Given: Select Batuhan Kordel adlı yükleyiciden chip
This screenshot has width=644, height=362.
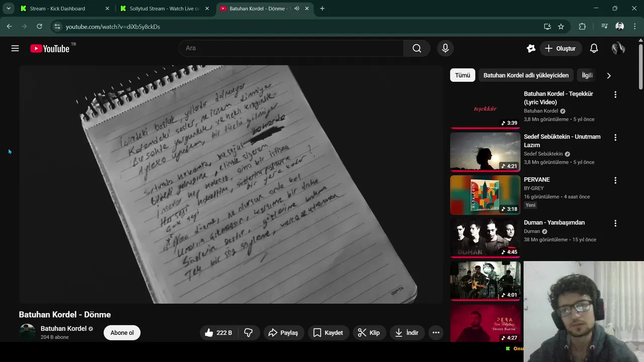Looking at the screenshot, I should [526, 75].
